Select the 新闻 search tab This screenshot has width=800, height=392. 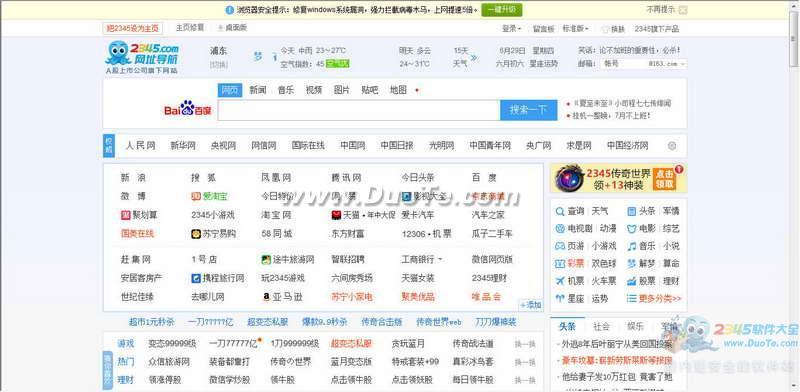258,90
